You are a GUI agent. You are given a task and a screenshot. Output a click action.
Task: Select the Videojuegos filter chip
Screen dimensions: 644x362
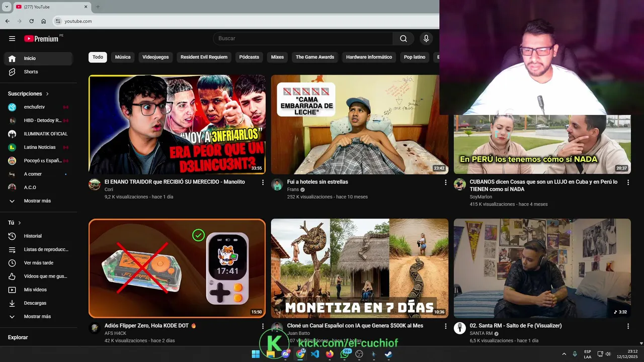click(x=155, y=57)
